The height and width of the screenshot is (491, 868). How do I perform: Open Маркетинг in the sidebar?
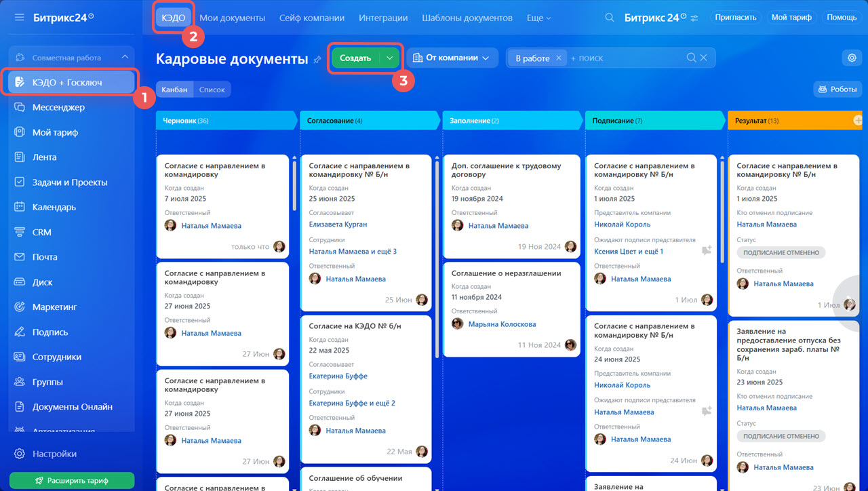click(x=55, y=307)
